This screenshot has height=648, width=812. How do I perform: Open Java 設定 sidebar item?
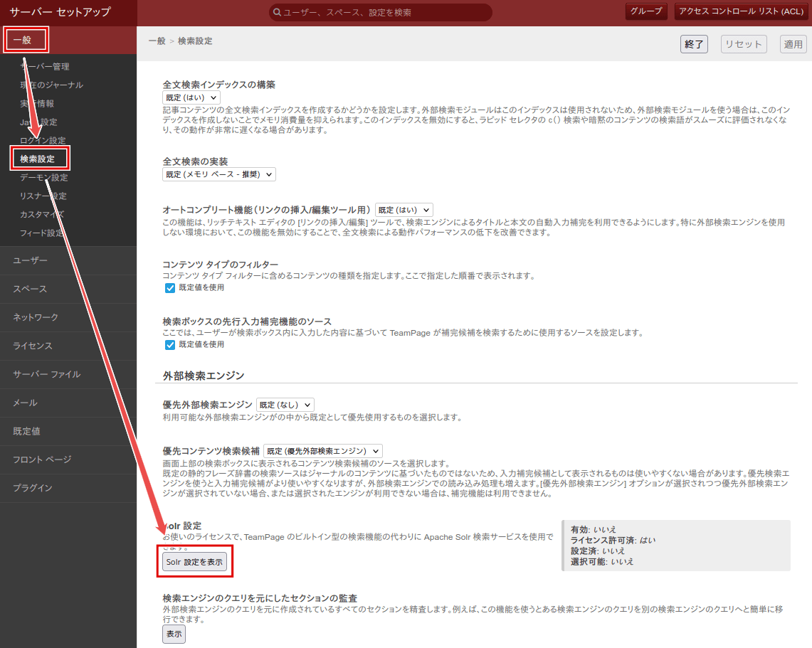pyautogui.click(x=39, y=122)
